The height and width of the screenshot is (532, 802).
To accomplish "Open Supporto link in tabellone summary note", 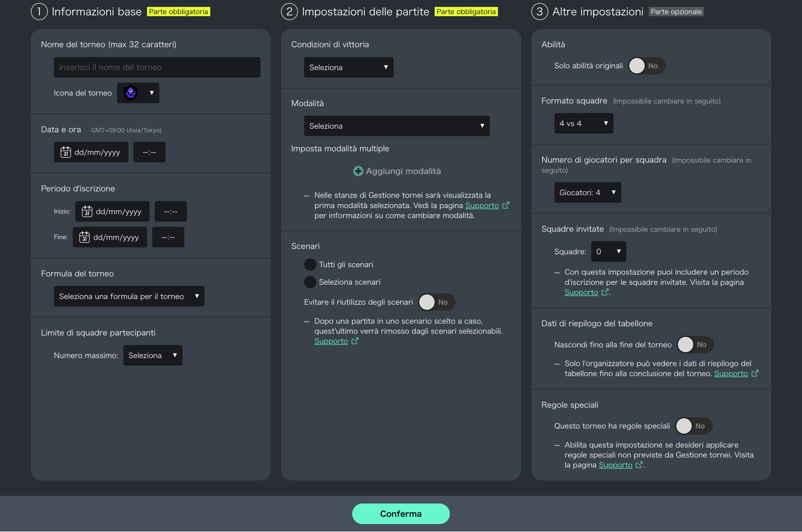I will click(731, 373).
